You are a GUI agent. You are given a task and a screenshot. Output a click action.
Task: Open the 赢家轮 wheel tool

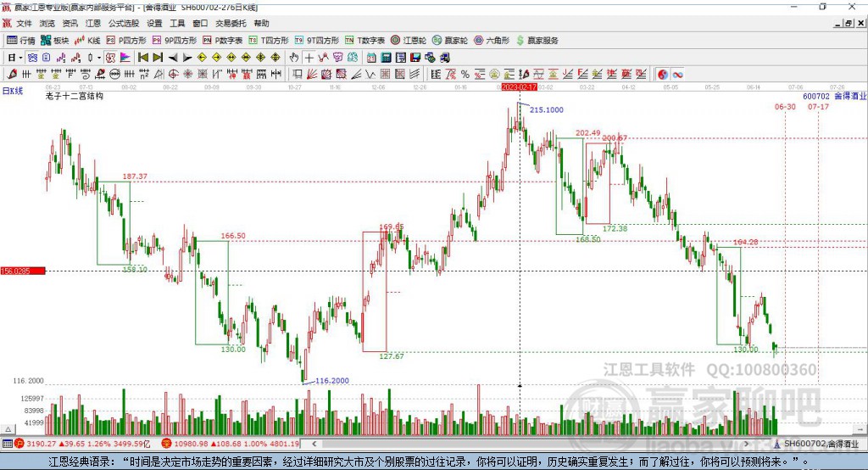click(x=450, y=41)
